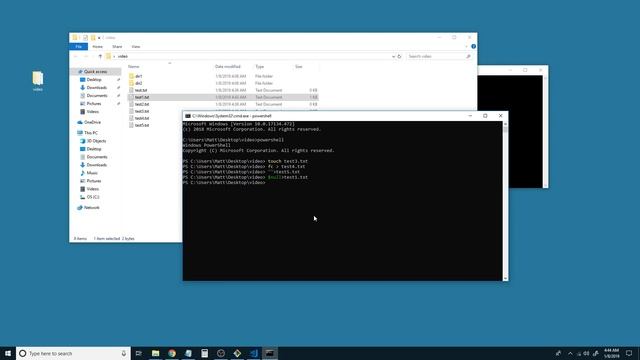The width and height of the screenshot is (640, 360).
Task: Open Videos under This PC
Action: pyautogui.click(x=92, y=189)
